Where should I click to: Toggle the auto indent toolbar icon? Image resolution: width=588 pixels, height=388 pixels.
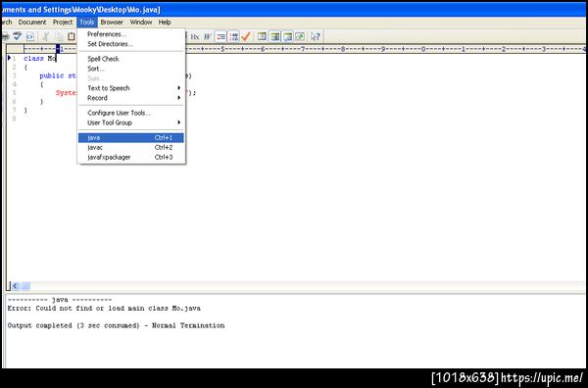[x=220, y=36]
